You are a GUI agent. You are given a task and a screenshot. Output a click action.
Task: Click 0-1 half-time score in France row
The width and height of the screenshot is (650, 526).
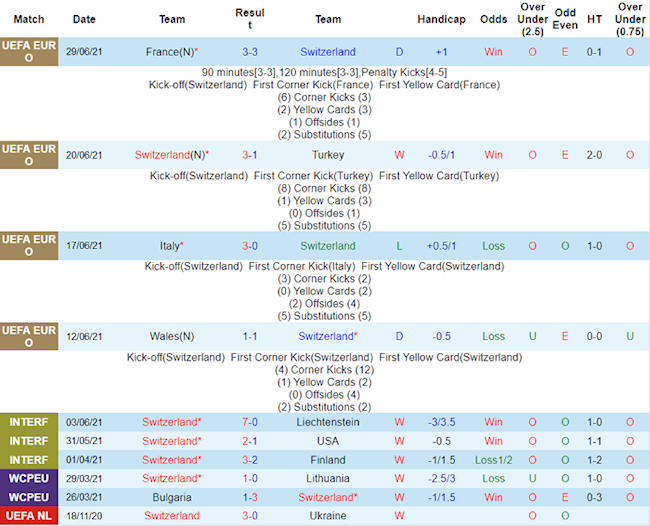click(594, 52)
